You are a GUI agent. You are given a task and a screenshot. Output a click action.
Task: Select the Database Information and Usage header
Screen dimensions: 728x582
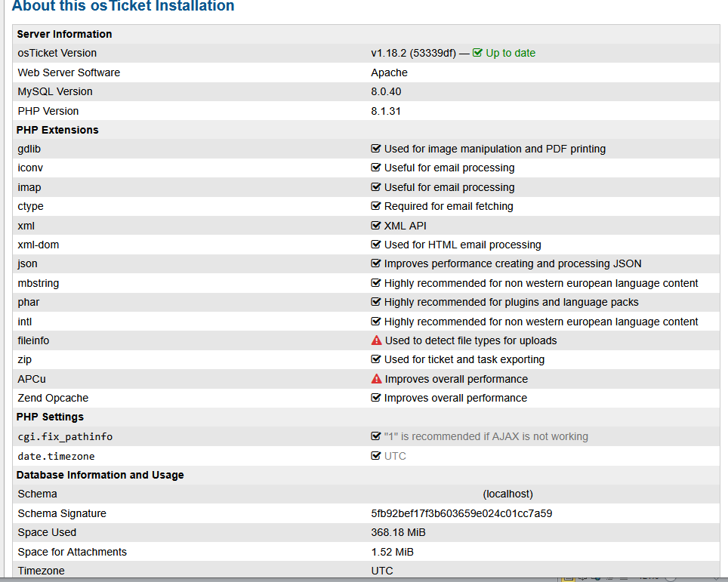coord(100,475)
